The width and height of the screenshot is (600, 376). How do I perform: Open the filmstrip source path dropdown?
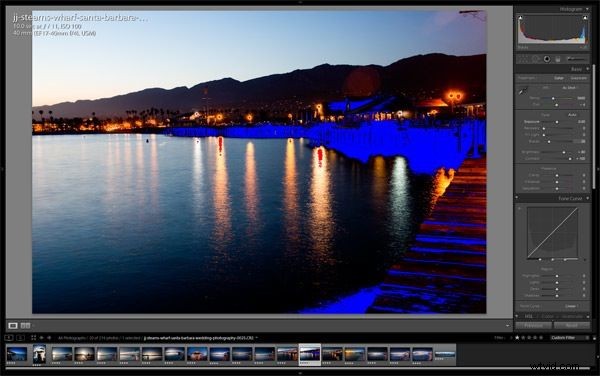[x=256, y=338]
